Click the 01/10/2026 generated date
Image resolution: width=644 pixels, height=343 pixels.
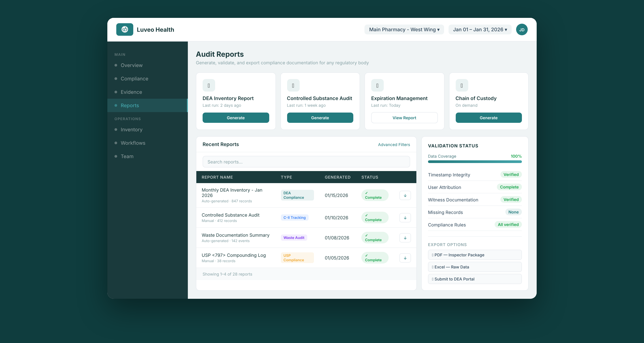pos(336,218)
